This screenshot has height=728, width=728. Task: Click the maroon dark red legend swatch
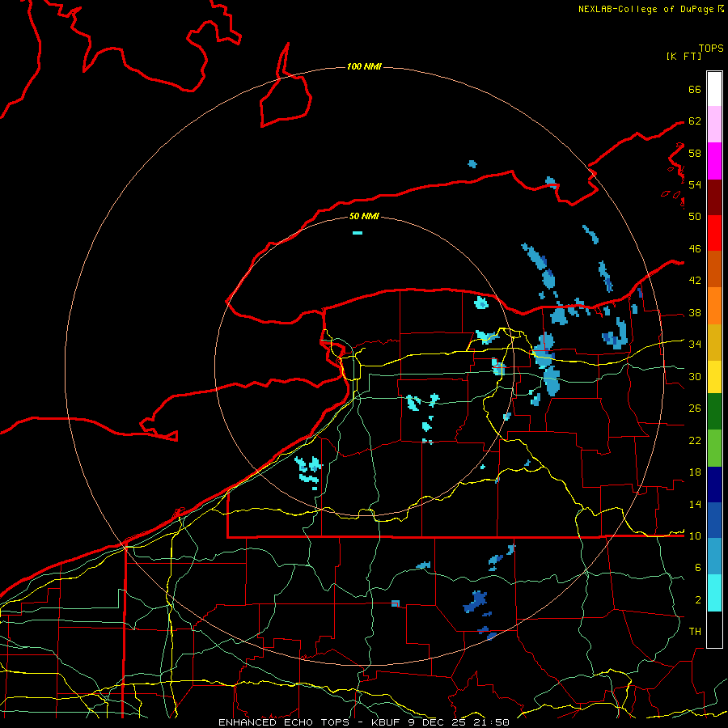click(x=714, y=197)
